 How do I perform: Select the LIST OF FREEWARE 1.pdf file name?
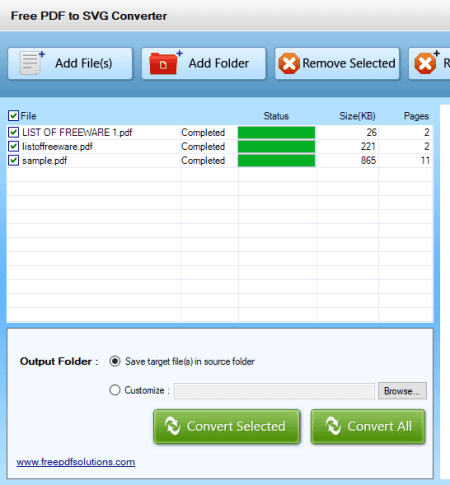(x=77, y=132)
